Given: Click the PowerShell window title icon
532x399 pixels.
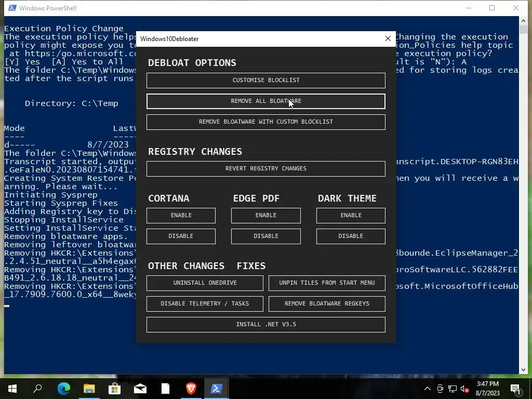Looking at the screenshot, I should point(12,8).
